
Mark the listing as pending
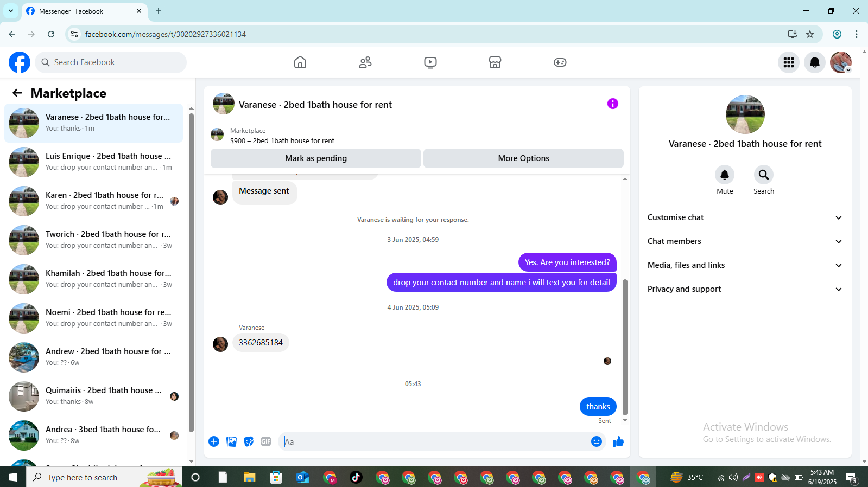[316, 158]
